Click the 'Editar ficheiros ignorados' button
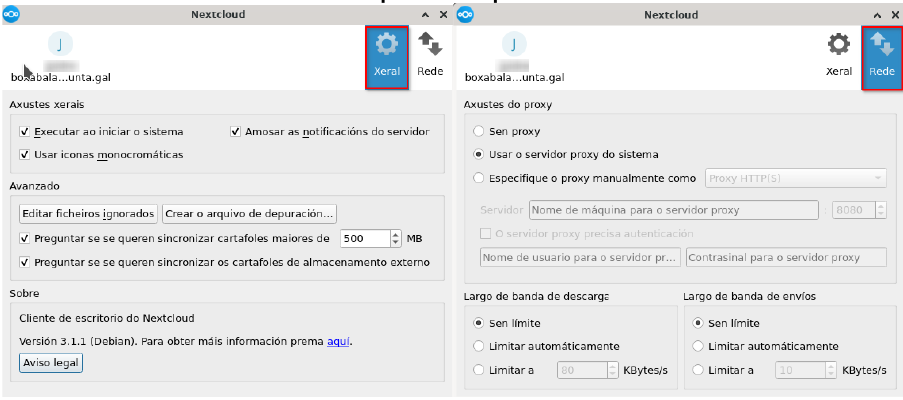 click(88, 214)
